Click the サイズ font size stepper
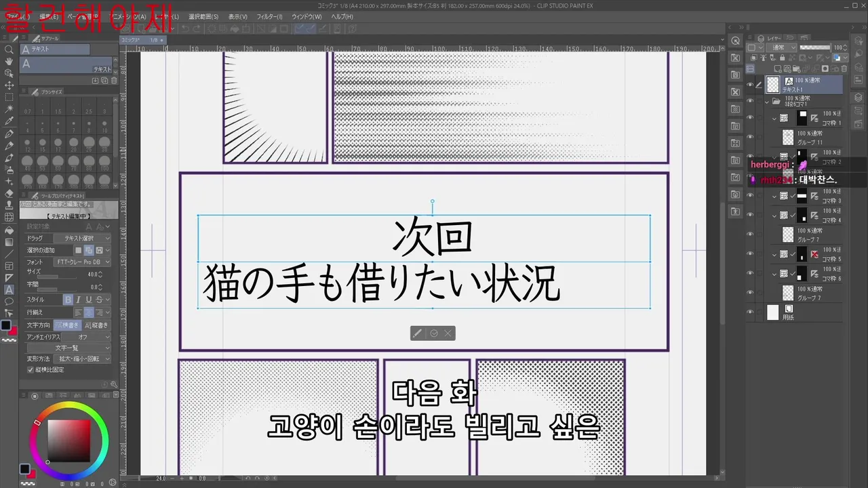868x488 pixels. click(100, 274)
